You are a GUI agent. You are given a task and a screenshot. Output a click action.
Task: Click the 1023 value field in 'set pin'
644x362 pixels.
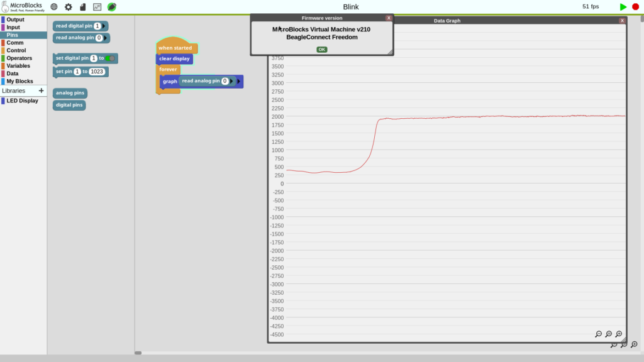pos(97,72)
